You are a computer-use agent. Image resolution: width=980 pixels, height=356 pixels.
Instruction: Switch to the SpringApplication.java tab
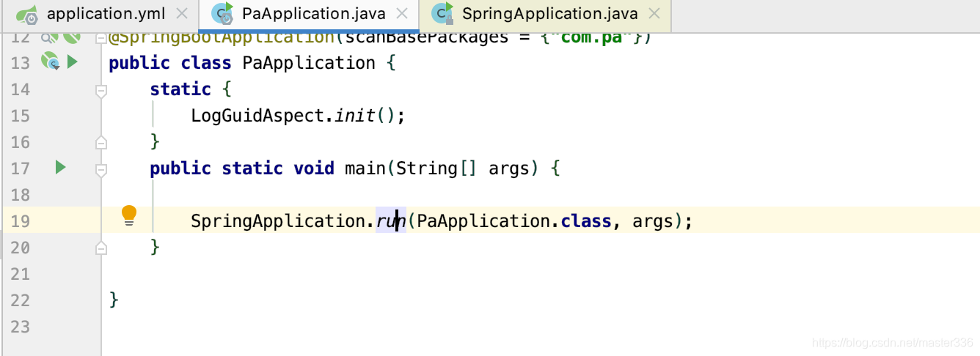point(544,14)
